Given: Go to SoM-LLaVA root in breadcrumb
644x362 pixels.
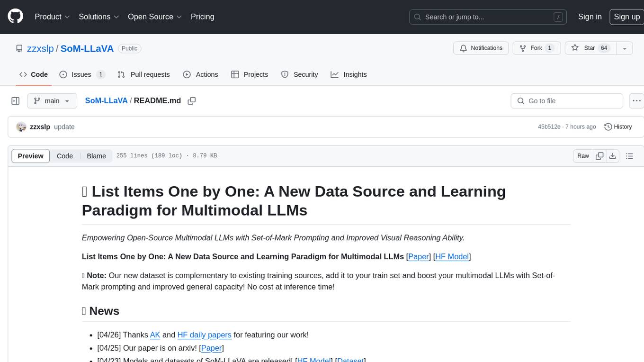Looking at the screenshot, I should (x=106, y=100).
